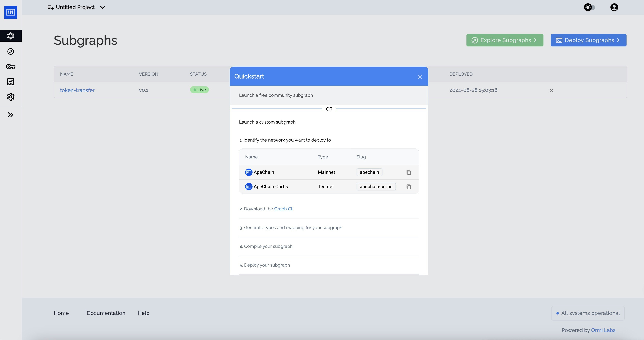Click the add-project list icon

tap(51, 8)
